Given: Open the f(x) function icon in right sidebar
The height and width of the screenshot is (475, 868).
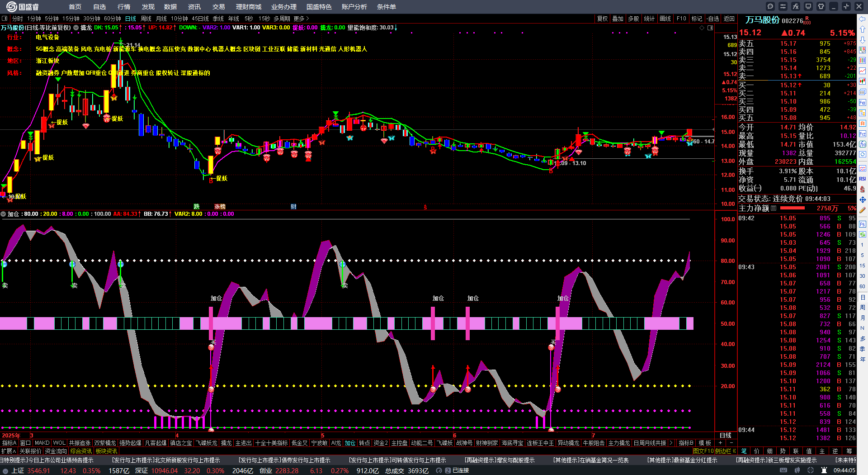Looking at the screenshot, I should 863,144.
